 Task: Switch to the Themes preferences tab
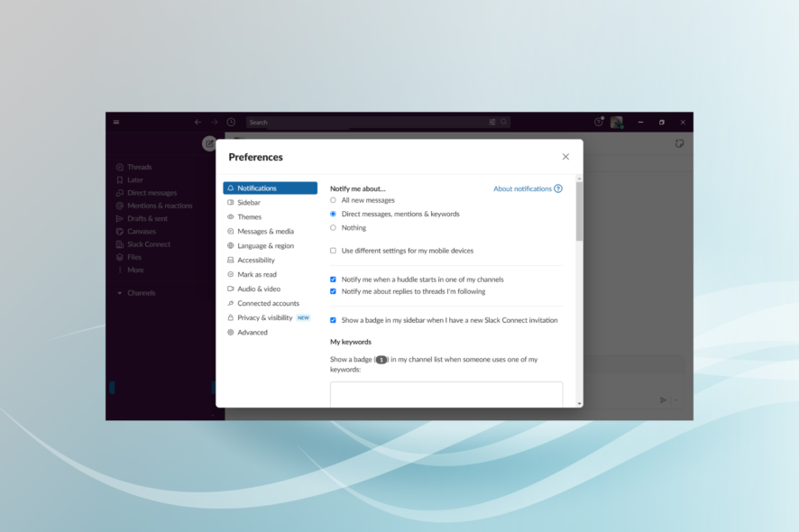point(248,216)
